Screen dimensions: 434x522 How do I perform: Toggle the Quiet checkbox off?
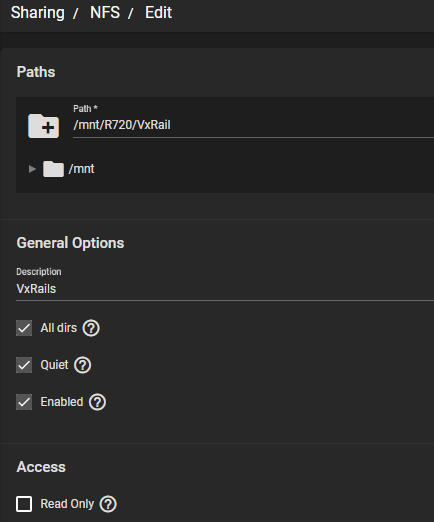pos(24,365)
